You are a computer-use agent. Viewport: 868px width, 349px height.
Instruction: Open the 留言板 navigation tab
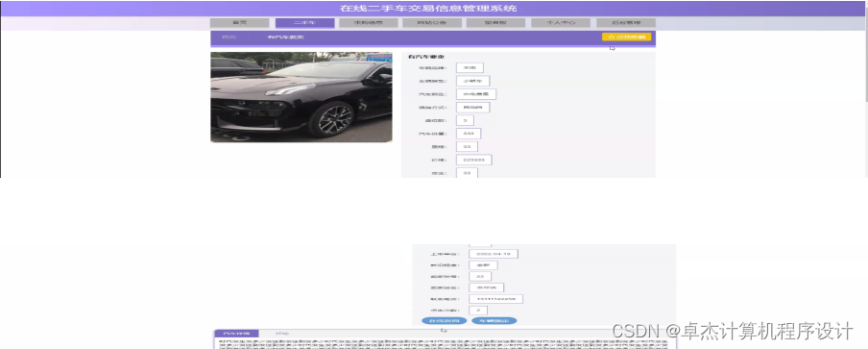[495, 23]
